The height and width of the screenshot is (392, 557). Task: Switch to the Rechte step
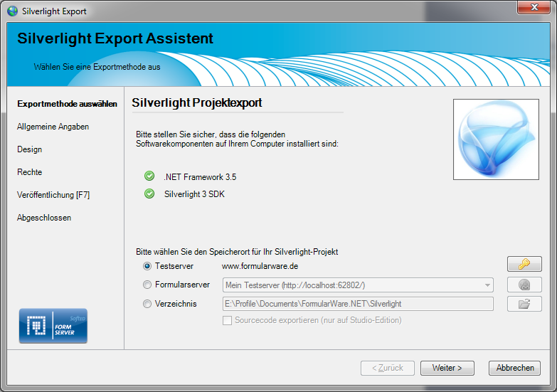click(x=30, y=172)
